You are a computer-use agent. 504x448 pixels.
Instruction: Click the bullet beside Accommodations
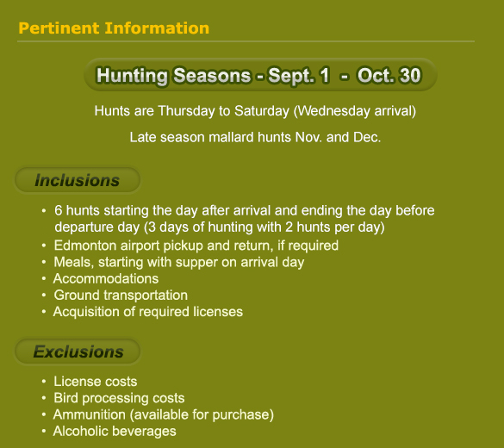click(44, 278)
